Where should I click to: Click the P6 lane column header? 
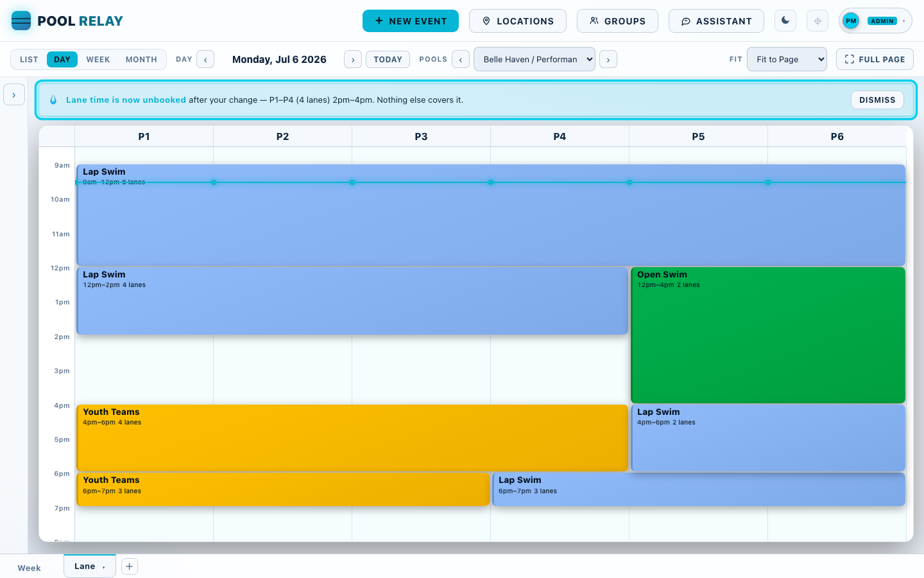tap(837, 136)
